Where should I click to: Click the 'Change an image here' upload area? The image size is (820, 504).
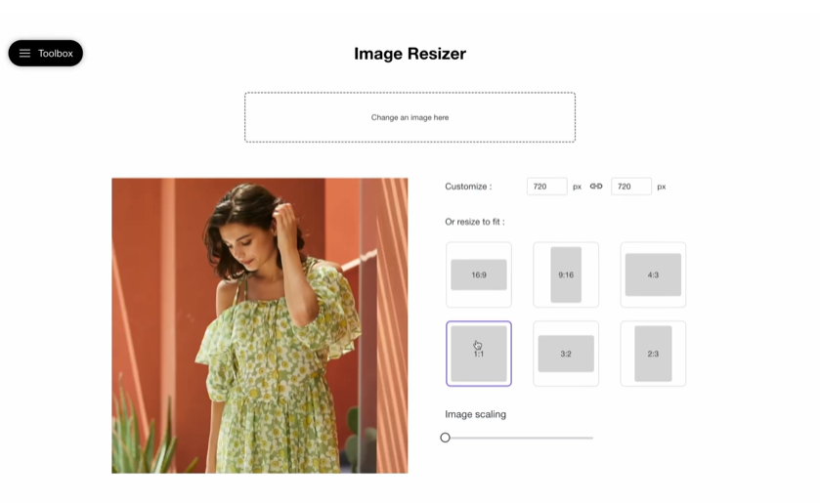click(410, 117)
